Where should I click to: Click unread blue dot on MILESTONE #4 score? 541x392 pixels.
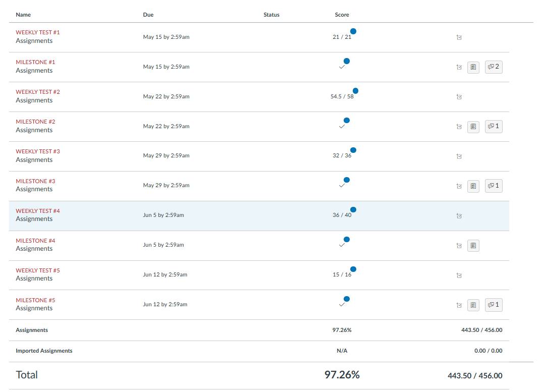347,239
